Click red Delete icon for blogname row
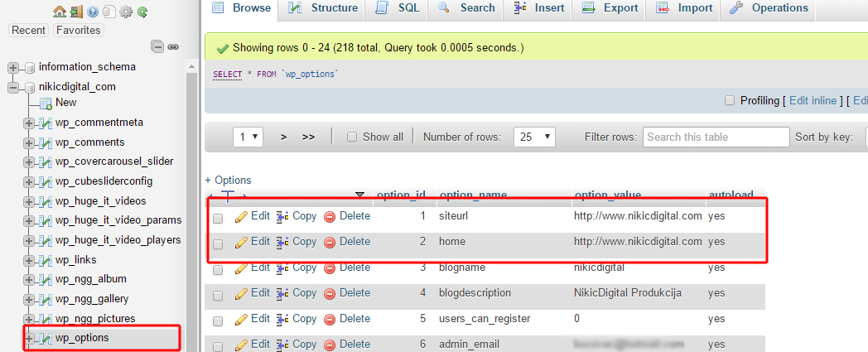The width and height of the screenshot is (868, 352). pos(330,268)
